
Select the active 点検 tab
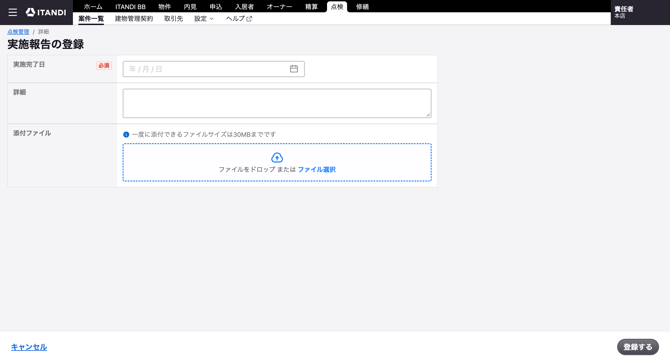pos(337,7)
